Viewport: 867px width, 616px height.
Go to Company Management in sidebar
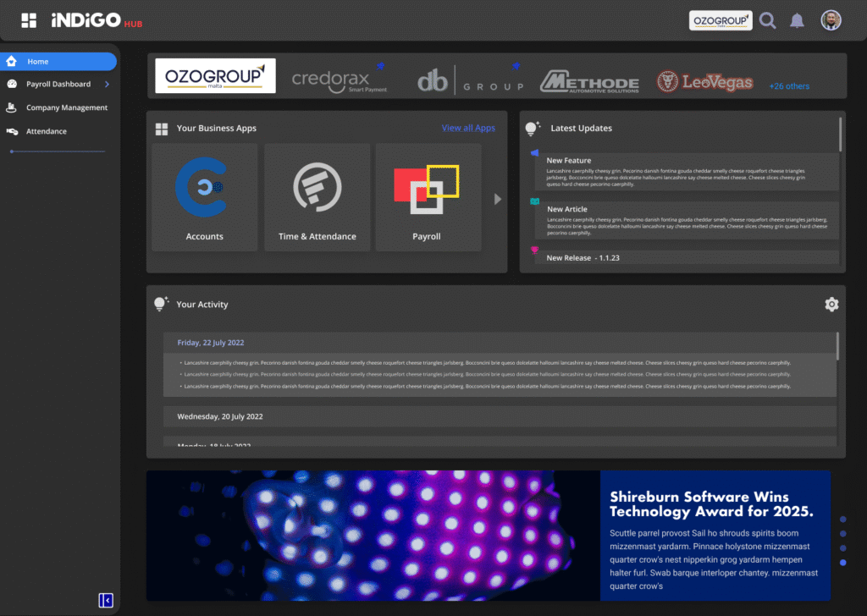66,108
